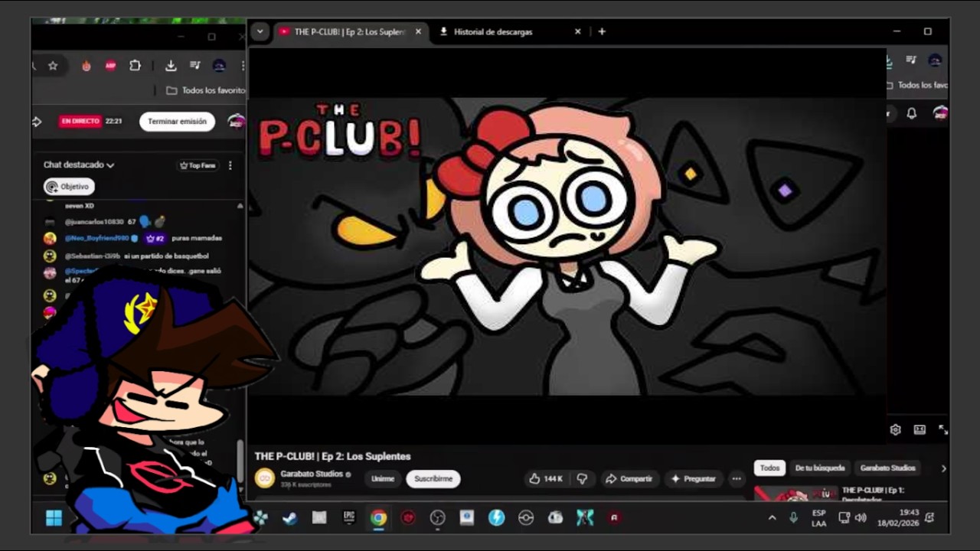Open the Compartir share dialog
This screenshot has height=551, width=980.
(629, 479)
